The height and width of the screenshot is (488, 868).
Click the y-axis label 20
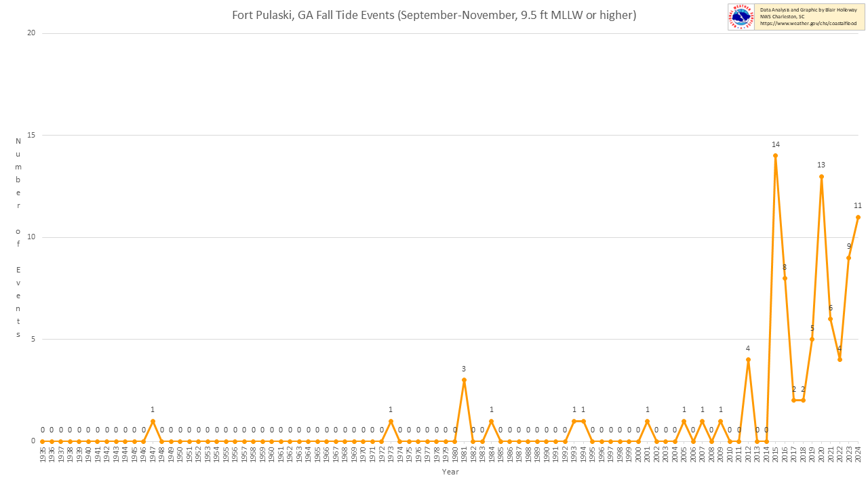tap(31, 33)
